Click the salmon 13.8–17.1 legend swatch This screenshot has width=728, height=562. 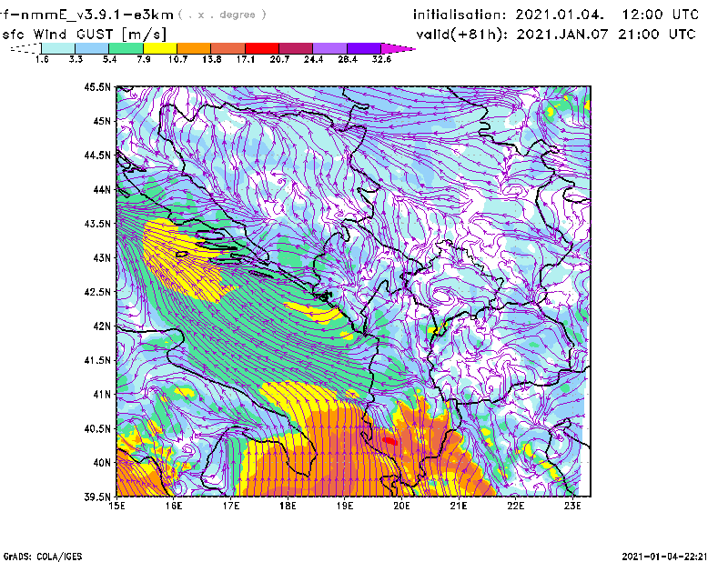tap(228, 48)
